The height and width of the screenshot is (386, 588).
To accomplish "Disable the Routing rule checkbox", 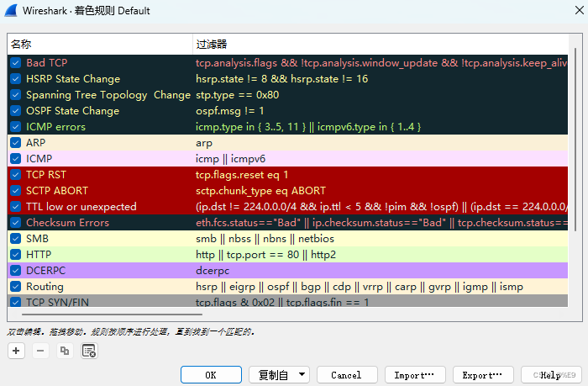I will coord(15,286).
